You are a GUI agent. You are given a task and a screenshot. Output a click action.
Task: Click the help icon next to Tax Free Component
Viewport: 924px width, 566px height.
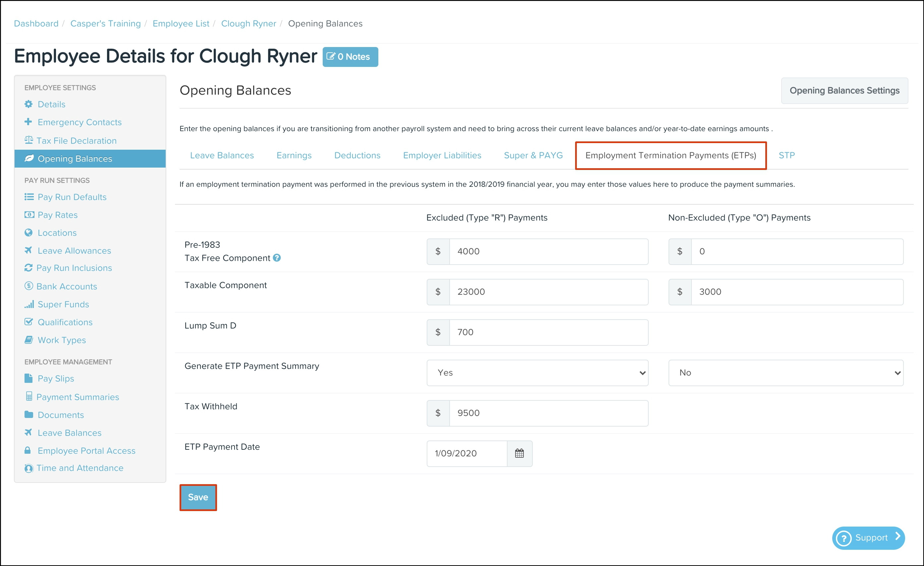click(x=277, y=258)
